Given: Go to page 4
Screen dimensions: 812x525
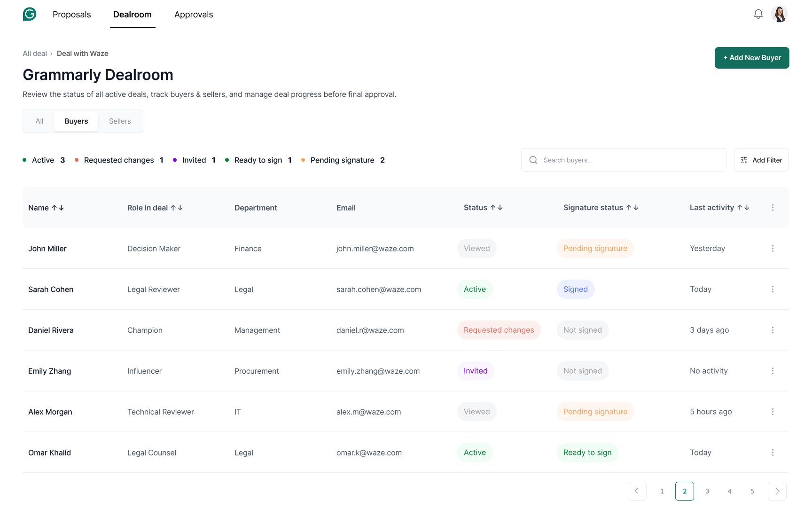Looking at the screenshot, I should tap(730, 491).
